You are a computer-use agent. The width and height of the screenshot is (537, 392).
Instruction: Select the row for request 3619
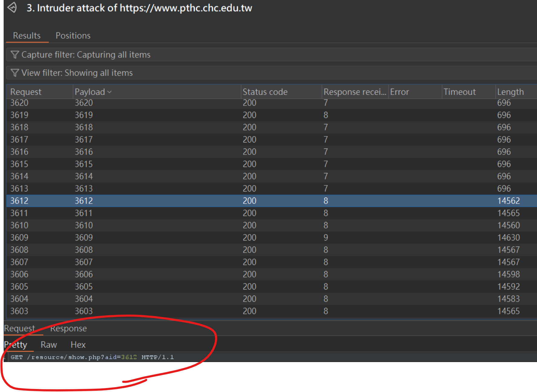[272, 115]
